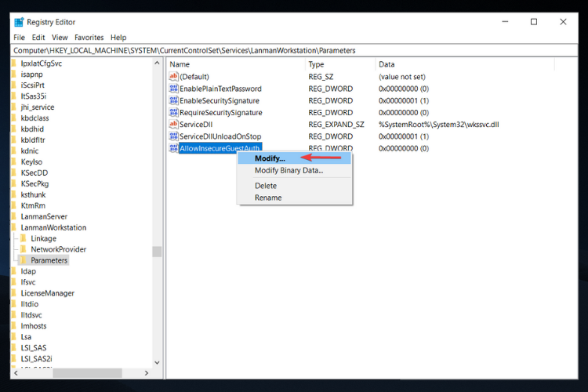Select the KtmRm key
This screenshot has width=588, height=392.
tap(33, 205)
